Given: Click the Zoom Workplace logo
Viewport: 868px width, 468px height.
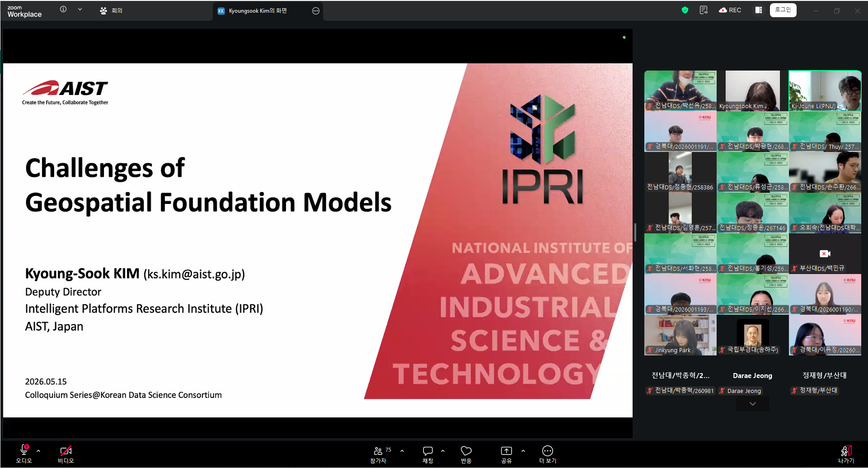Looking at the screenshot, I should point(24,11).
